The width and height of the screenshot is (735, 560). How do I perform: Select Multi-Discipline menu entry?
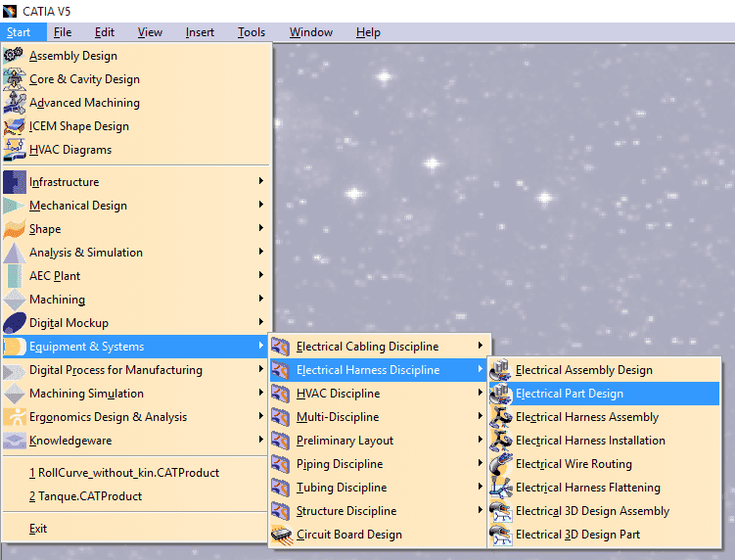[x=379, y=417]
